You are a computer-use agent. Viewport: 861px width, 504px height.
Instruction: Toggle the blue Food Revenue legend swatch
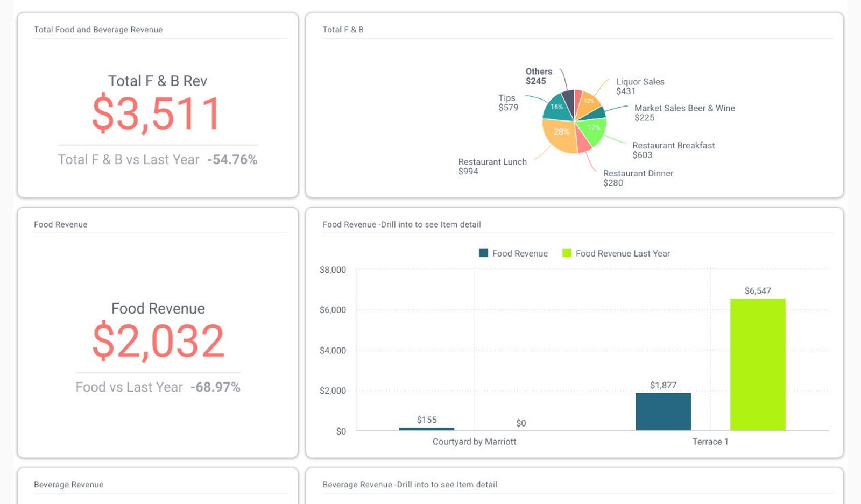tap(483, 253)
